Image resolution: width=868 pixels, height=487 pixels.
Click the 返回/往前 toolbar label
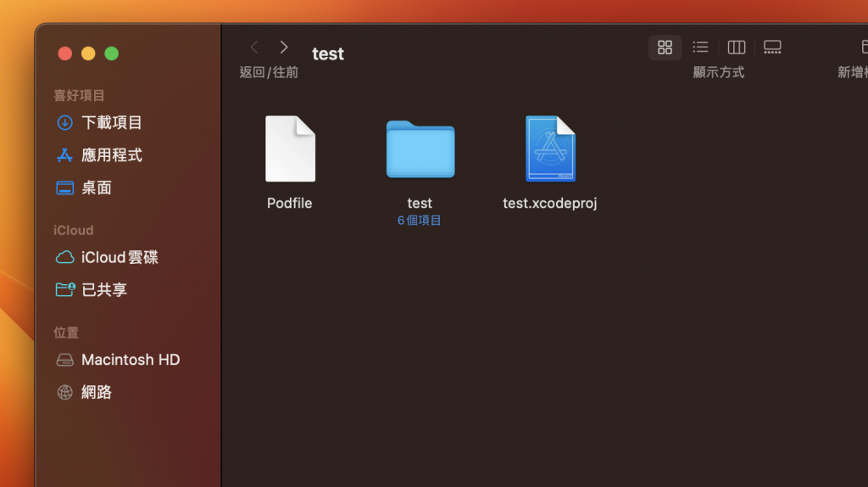tap(269, 72)
